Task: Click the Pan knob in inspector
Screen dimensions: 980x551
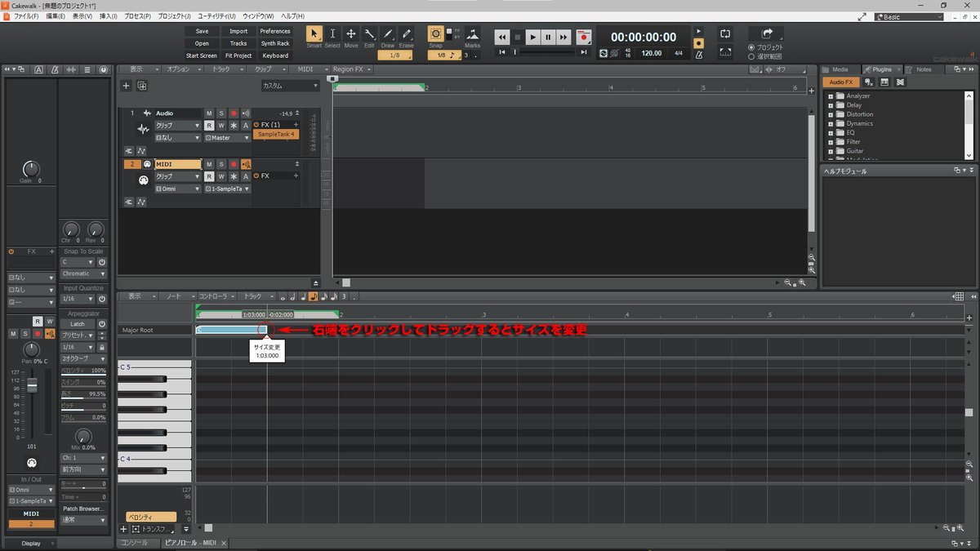Action: pyautogui.click(x=31, y=349)
